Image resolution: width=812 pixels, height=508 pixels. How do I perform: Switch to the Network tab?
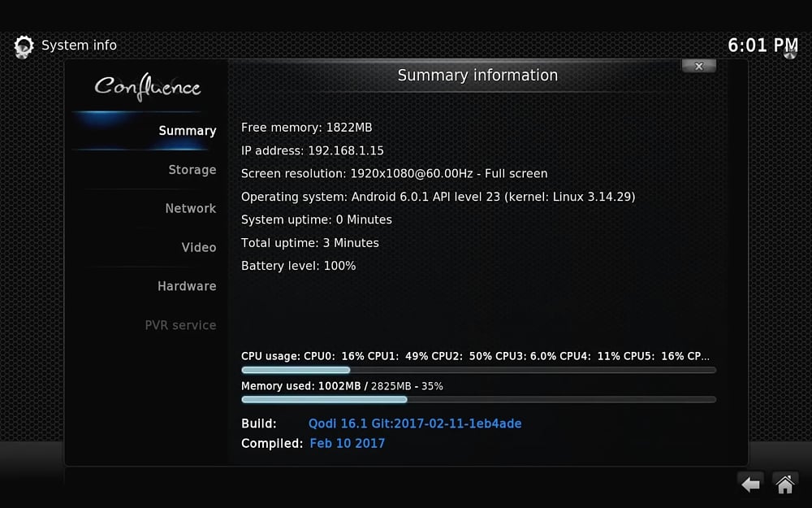190,209
